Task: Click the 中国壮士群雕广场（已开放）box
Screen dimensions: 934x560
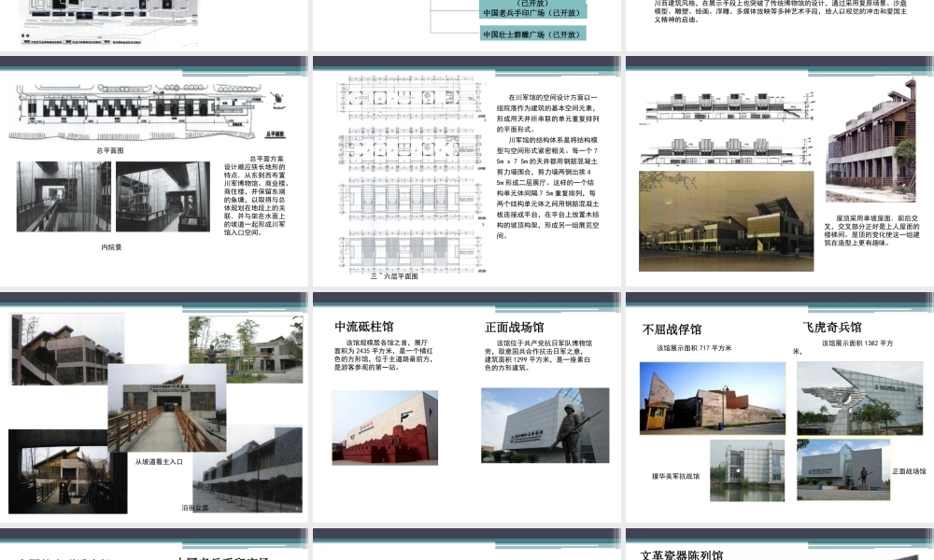Action: 532,34
